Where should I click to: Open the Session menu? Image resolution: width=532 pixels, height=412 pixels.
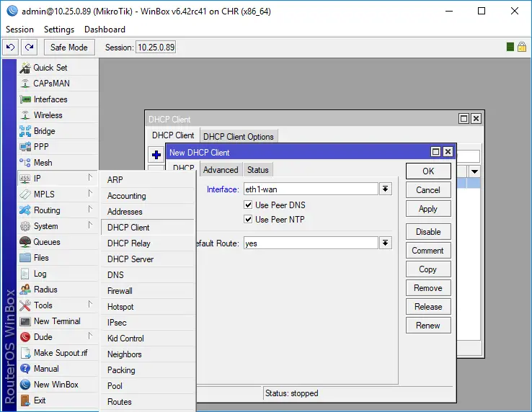[x=19, y=30]
